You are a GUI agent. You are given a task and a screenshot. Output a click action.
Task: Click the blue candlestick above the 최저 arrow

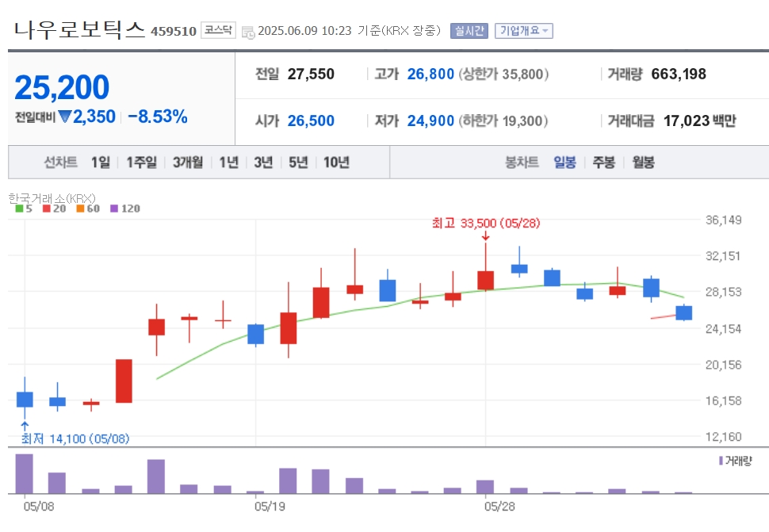25,400
